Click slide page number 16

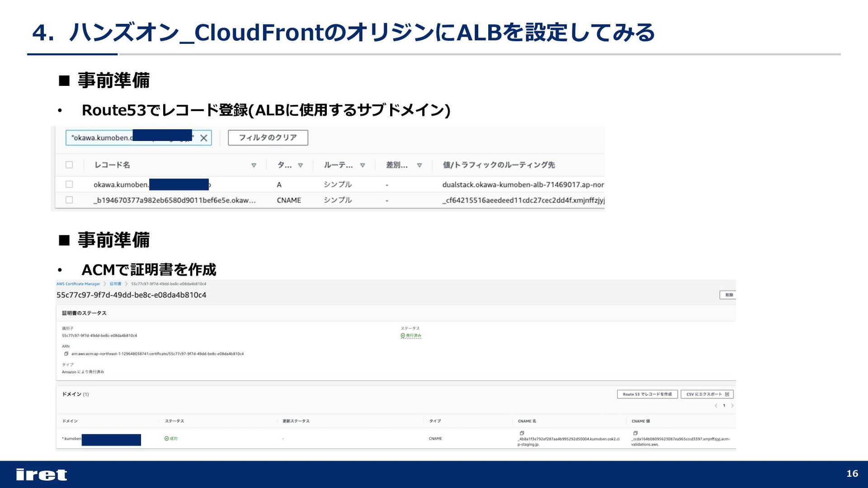[852, 474]
